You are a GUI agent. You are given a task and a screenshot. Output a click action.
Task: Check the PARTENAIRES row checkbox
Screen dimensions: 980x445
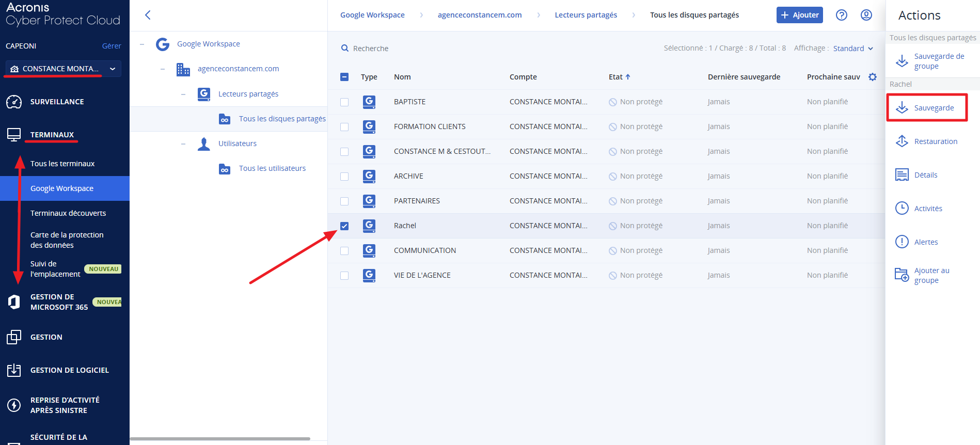[344, 201]
